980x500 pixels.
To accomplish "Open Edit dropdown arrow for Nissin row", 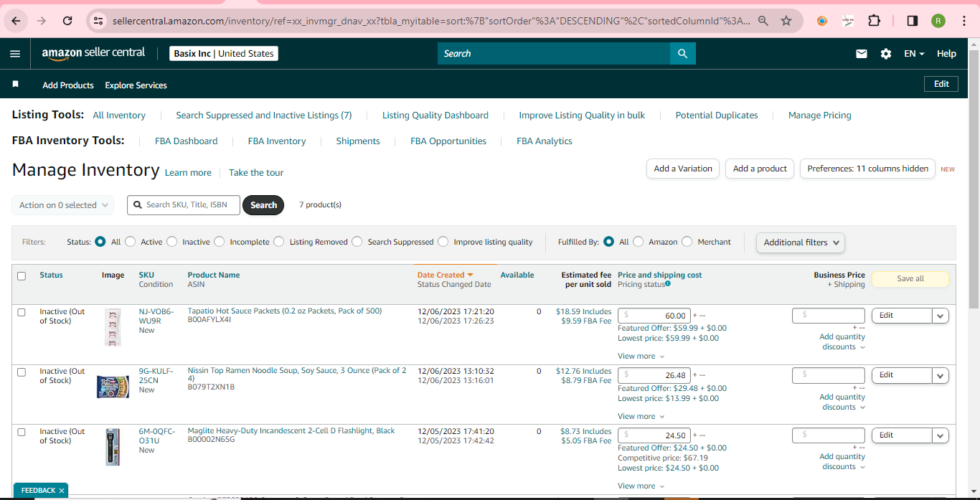I will tap(941, 375).
